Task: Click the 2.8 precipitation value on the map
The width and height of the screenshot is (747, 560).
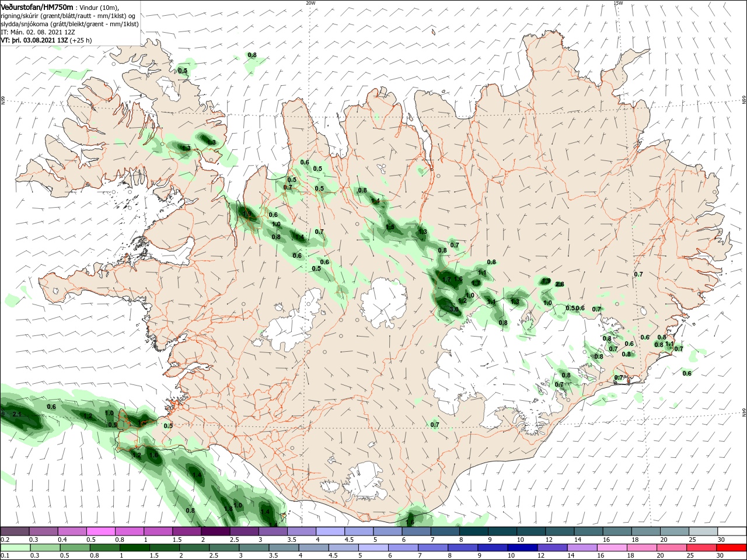Action: pos(560,284)
